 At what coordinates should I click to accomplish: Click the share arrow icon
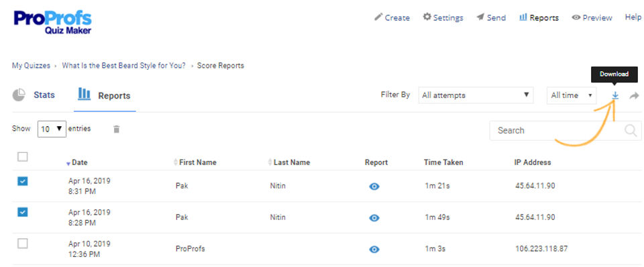[635, 96]
